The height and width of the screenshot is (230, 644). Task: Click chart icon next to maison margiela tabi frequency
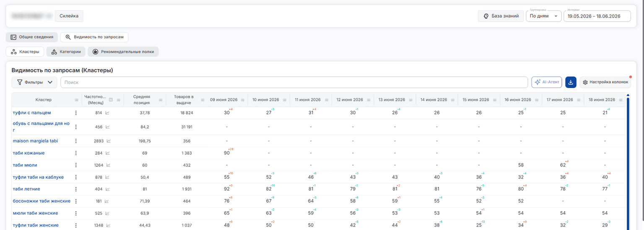[x=109, y=141]
